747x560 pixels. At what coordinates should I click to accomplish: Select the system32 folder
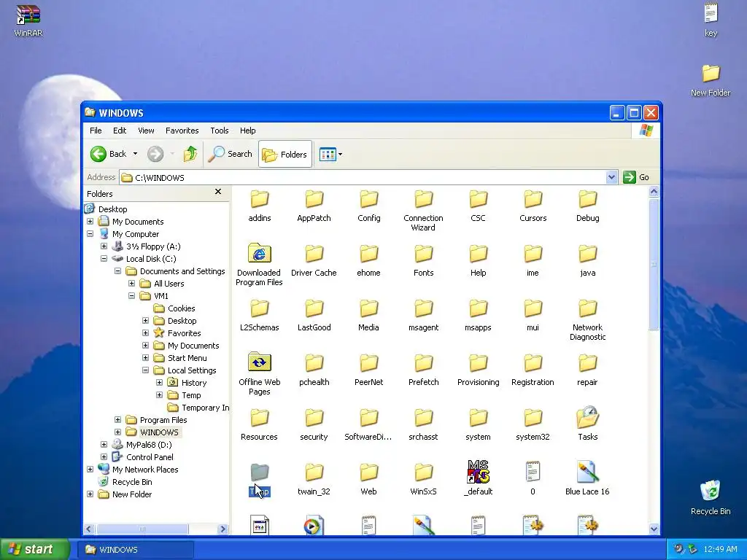533,424
